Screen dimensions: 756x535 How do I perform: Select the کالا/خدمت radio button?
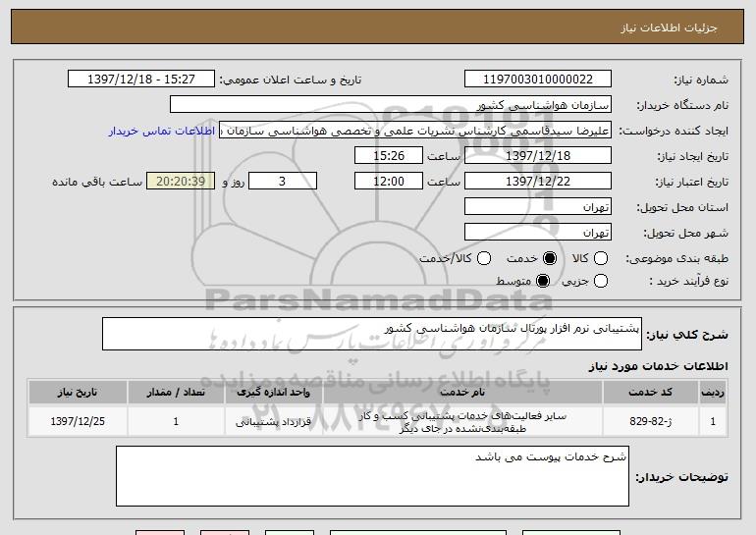click(484, 258)
